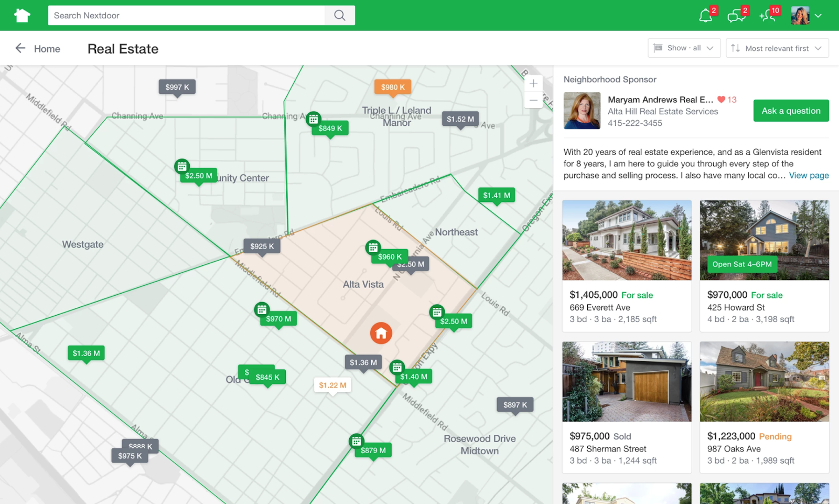
Task: Open the Show · all filter dropdown
Action: click(684, 48)
